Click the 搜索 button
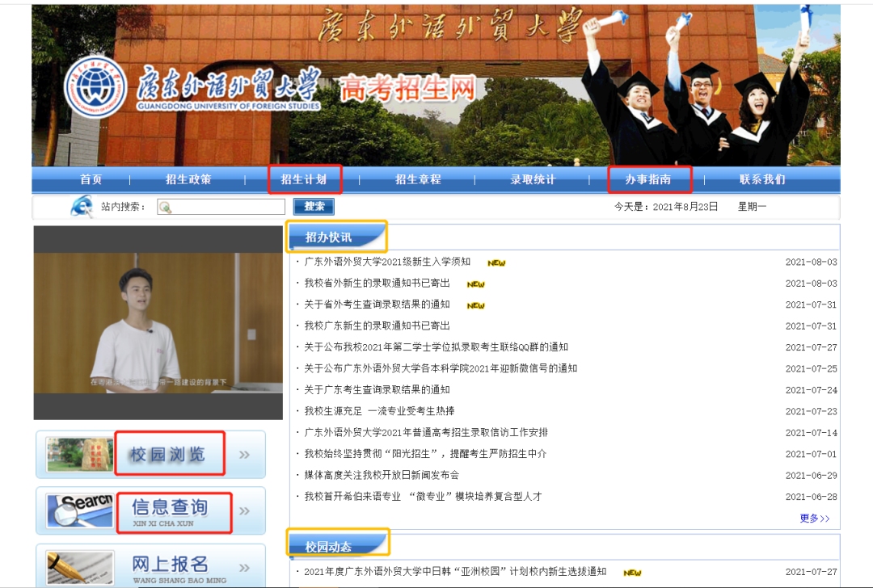Image resolution: width=873 pixels, height=588 pixels. (314, 207)
